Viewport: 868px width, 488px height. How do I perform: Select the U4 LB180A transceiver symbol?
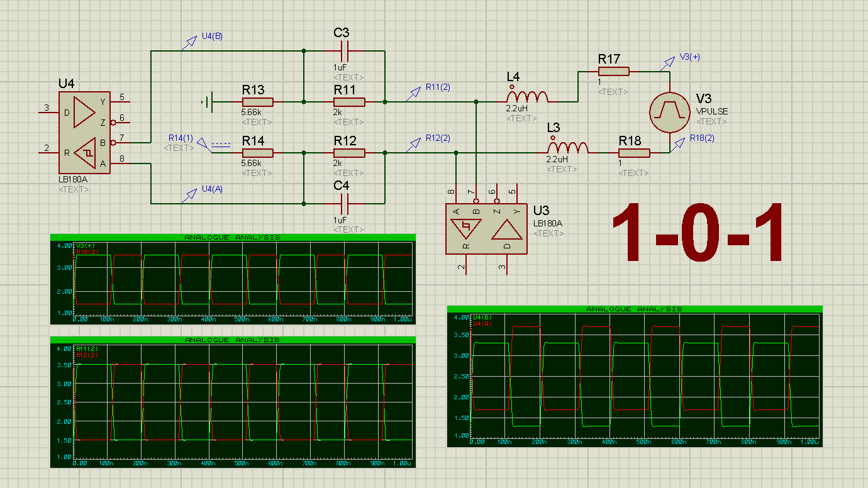(85, 132)
